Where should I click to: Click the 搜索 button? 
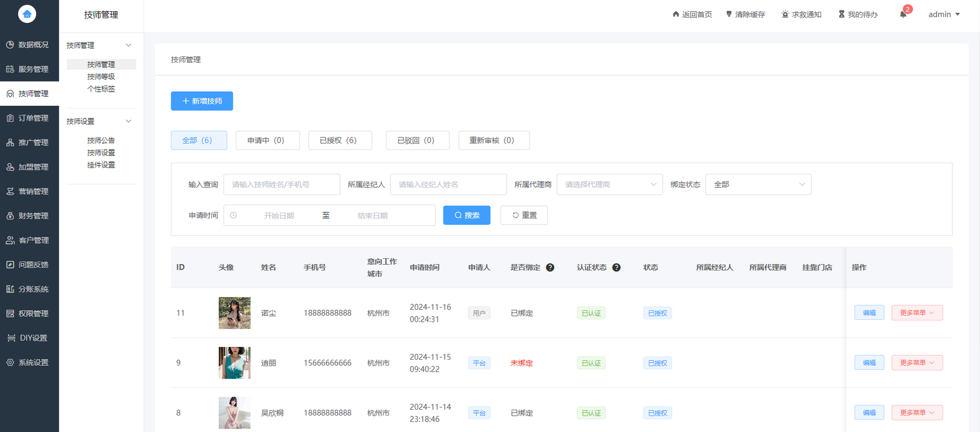tap(467, 215)
